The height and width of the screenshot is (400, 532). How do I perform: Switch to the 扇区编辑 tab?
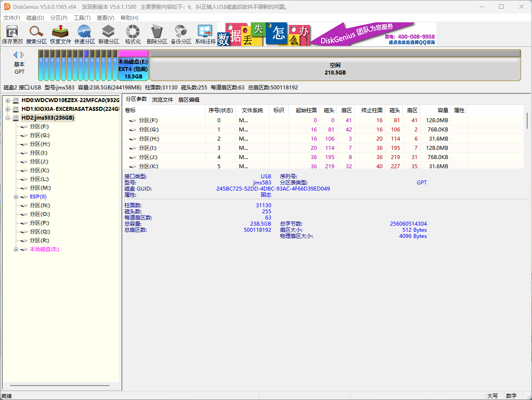point(188,99)
